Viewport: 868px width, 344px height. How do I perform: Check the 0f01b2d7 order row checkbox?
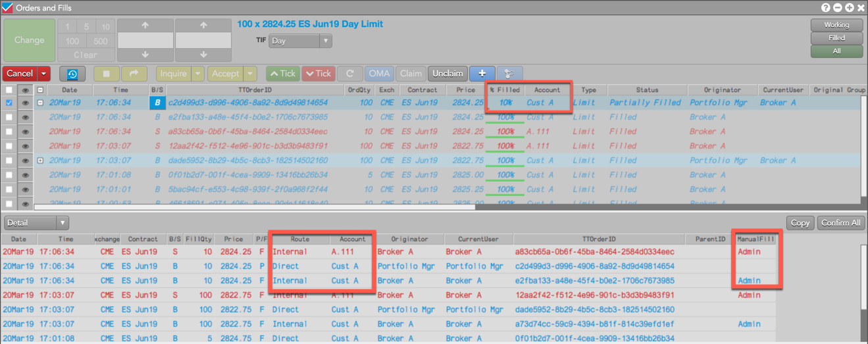click(9, 175)
